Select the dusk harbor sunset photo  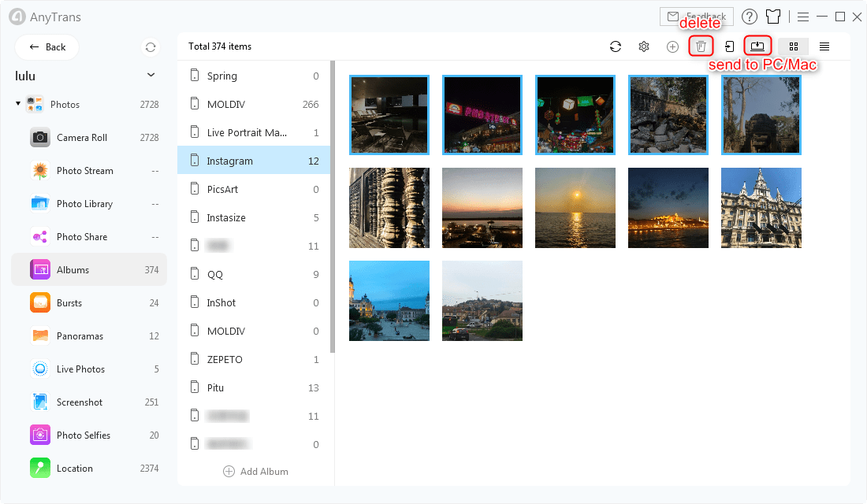482,208
